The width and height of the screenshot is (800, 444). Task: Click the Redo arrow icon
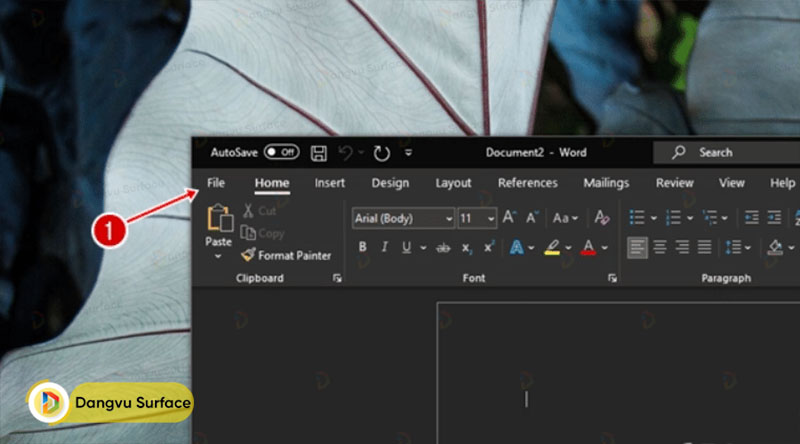381,153
